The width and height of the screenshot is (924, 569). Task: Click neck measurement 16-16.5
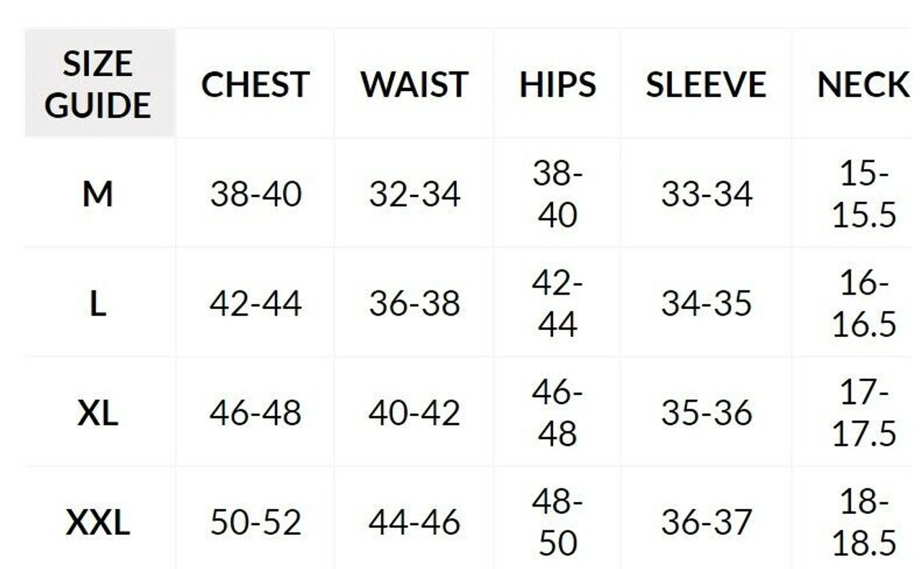[x=864, y=304]
